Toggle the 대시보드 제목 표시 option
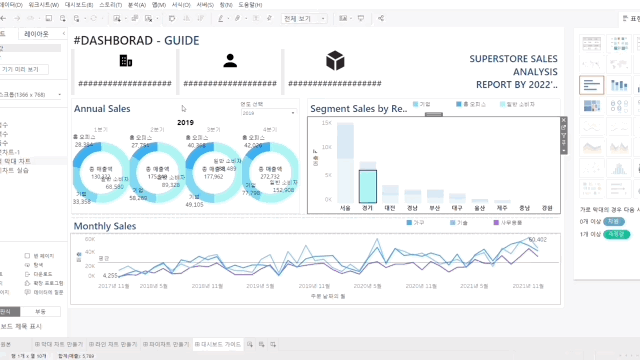The image size is (640, 360). (20, 327)
